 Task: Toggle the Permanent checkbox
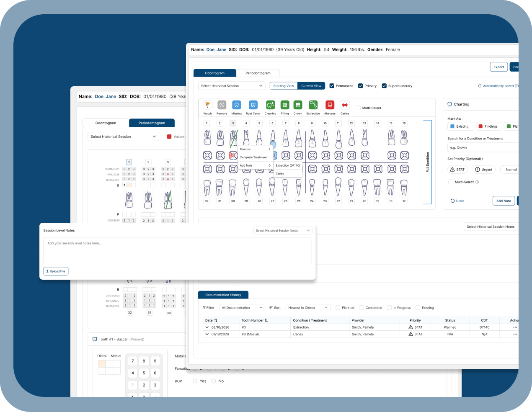click(x=332, y=86)
